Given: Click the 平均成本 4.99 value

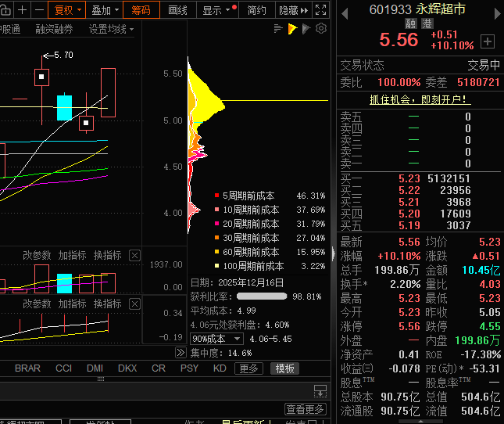Looking at the screenshot, I should point(247,311).
